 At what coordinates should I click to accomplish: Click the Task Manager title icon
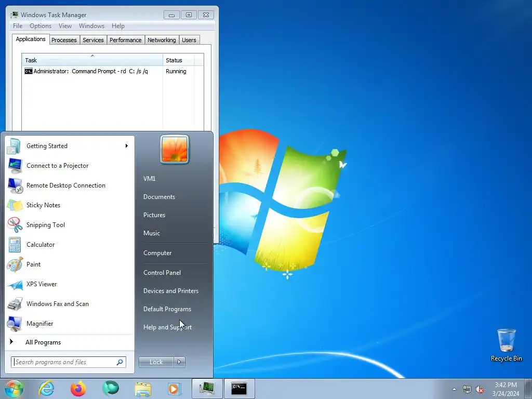14,15
